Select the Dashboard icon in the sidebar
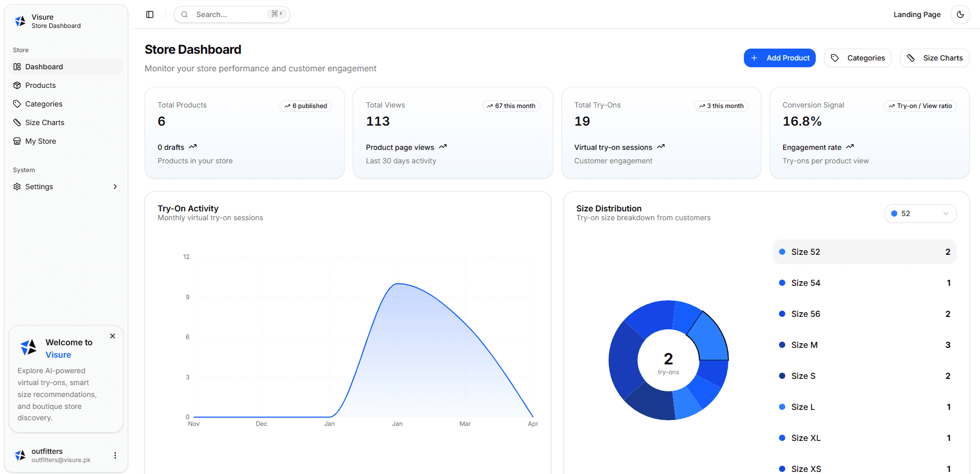Screen dimensions: 980x474 [x=17, y=66]
